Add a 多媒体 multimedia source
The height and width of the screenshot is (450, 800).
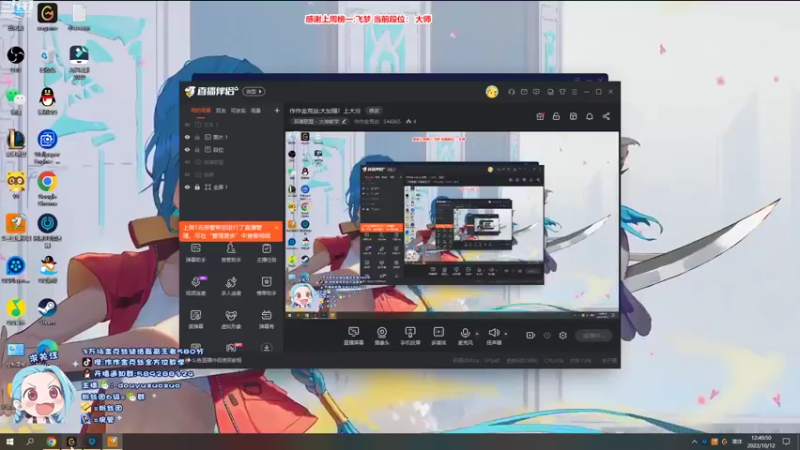[x=438, y=336]
